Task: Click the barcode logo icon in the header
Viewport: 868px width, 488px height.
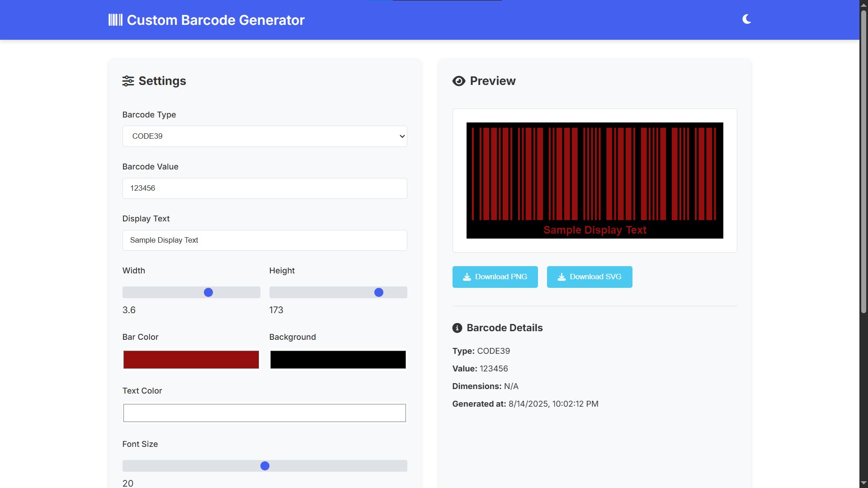Action: (115, 20)
